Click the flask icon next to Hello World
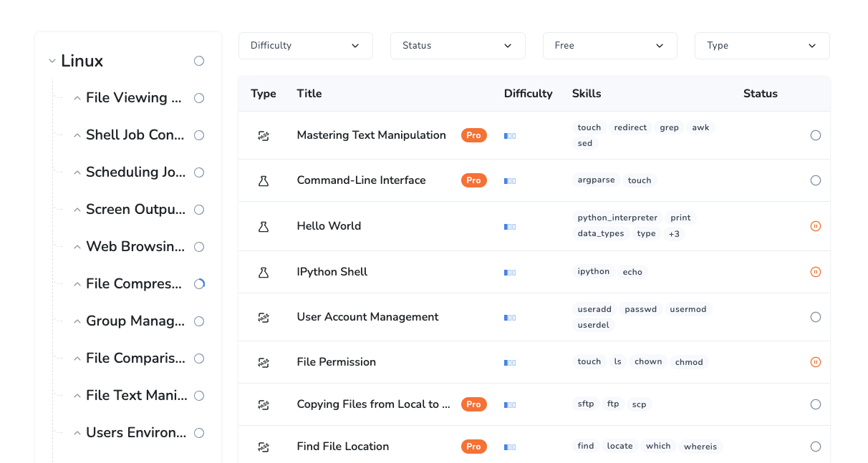 point(263,226)
